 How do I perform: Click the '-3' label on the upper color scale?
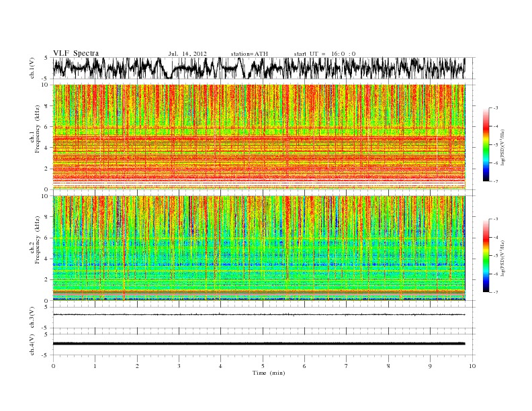click(x=496, y=108)
